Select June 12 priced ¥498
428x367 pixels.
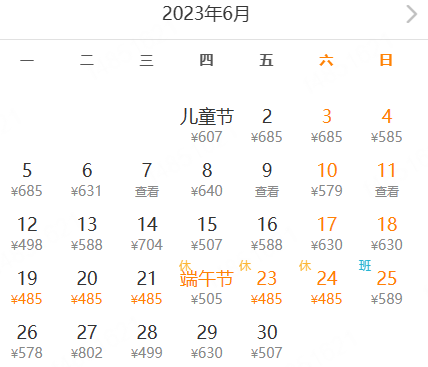27,234
